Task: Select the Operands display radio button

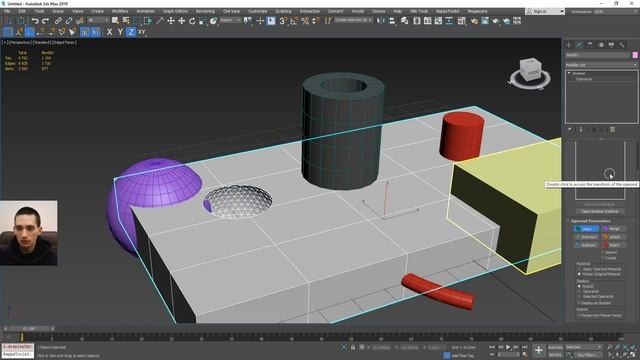Action: click(579, 291)
